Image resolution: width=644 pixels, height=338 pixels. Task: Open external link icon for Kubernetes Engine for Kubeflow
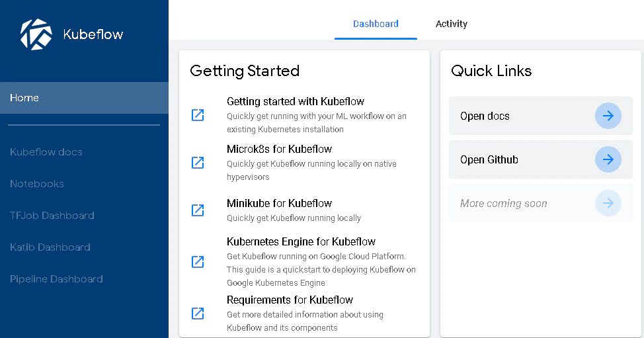pyautogui.click(x=198, y=262)
